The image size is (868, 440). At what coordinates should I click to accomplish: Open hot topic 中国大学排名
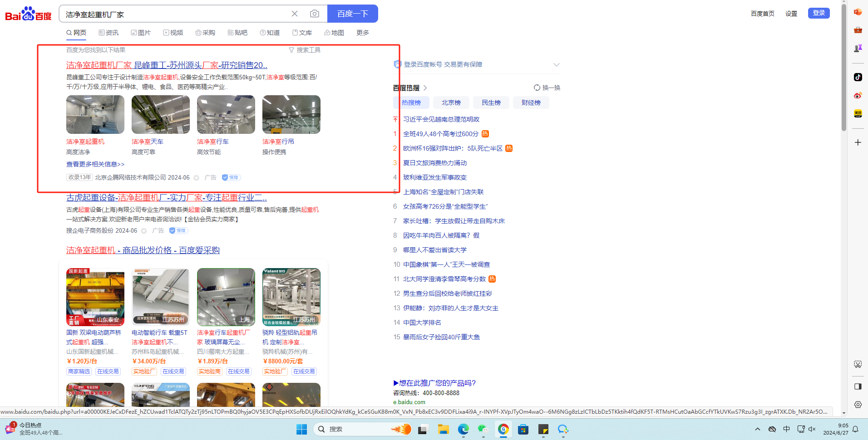coord(422,323)
